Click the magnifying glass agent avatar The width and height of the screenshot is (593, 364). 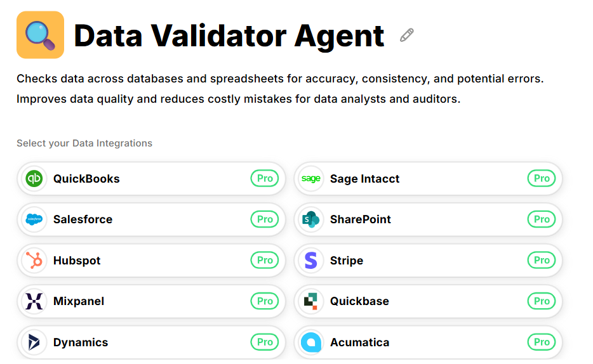click(40, 35)
